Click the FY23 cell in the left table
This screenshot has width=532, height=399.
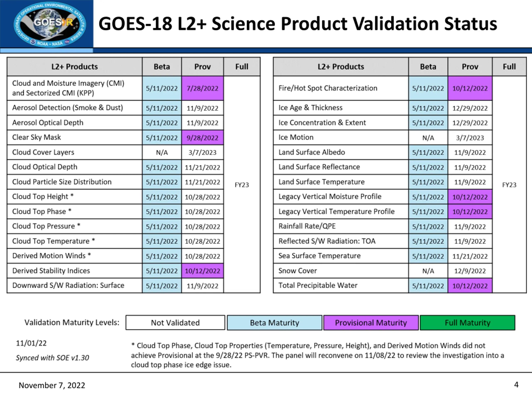[x=242, y=185]
